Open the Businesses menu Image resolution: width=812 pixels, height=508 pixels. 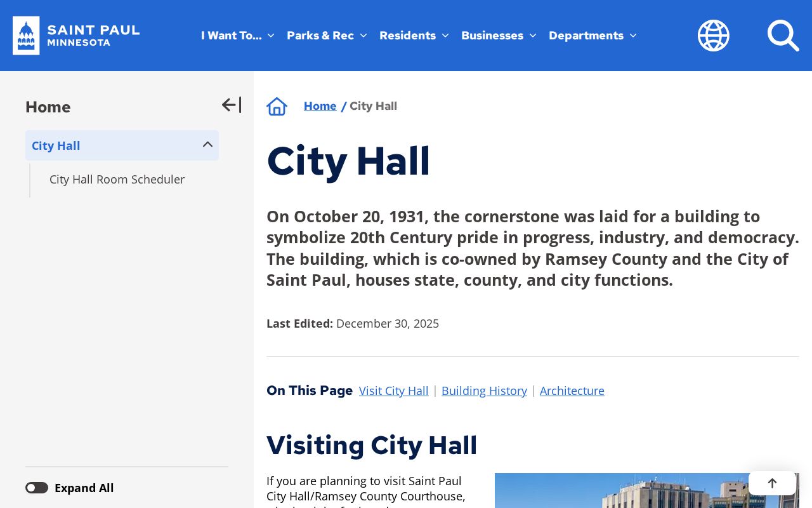click(499, 36)
